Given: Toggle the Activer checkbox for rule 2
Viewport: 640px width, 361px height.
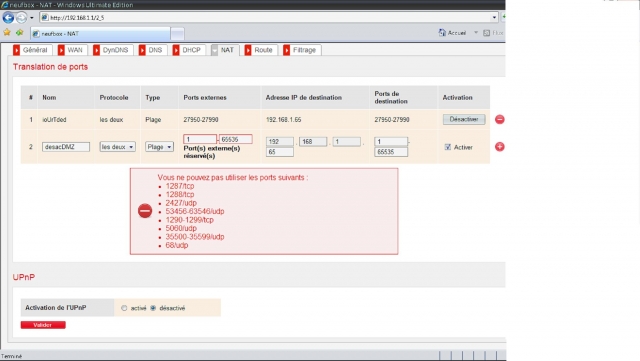Looking at the screenshot, I should [448, 147].
